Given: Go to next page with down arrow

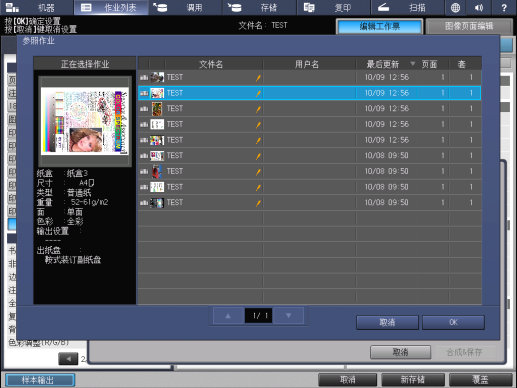Looking at the screenshot, I should pos(289,316).
